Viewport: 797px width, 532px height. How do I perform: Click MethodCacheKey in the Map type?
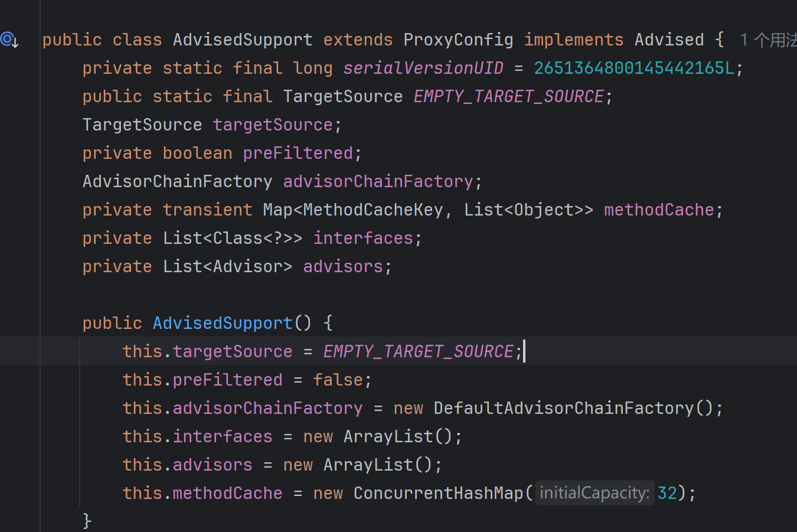click(373, 210)
